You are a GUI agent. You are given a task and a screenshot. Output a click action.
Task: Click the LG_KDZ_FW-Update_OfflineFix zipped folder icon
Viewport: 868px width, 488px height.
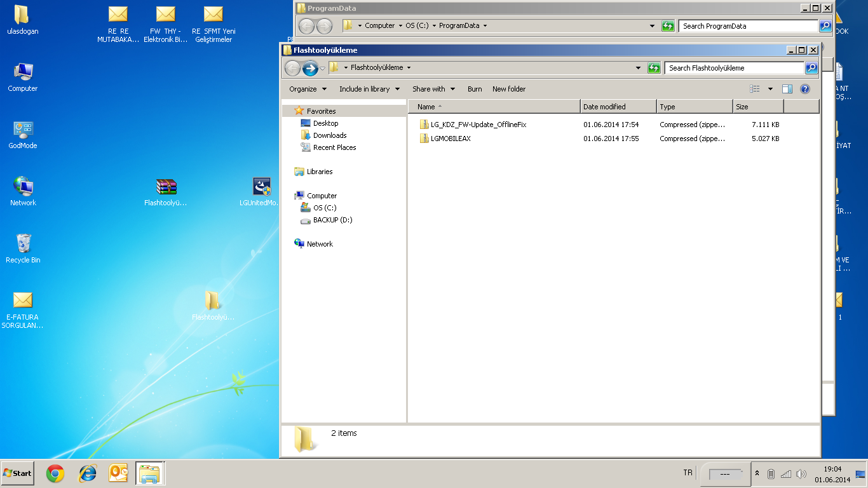pyautogui.click(x=424, y=125)
